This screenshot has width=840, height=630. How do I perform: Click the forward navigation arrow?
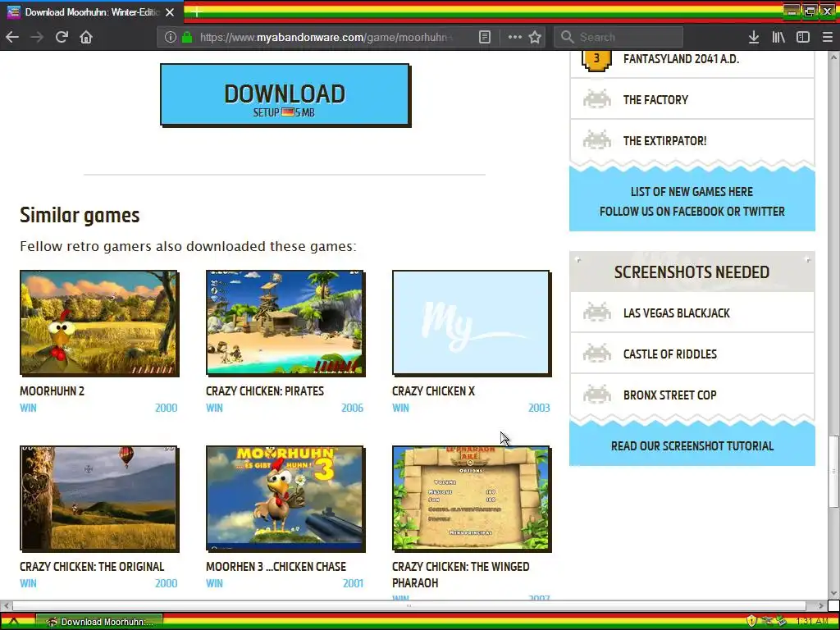[x=37, y=37]
